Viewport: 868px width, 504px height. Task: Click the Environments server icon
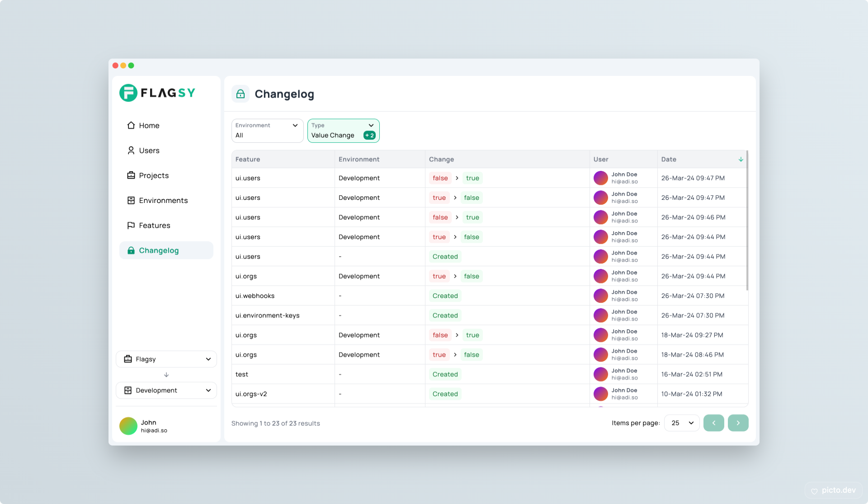tap(131, 200)
